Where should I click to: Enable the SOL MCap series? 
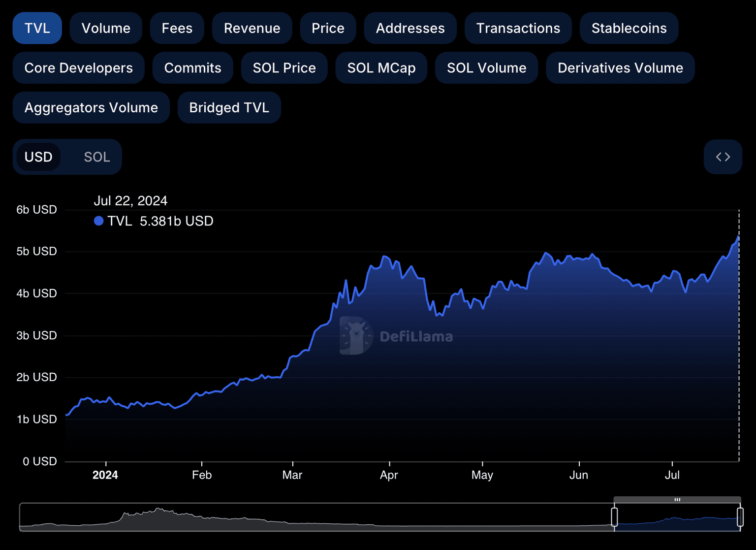click(381, 68)
